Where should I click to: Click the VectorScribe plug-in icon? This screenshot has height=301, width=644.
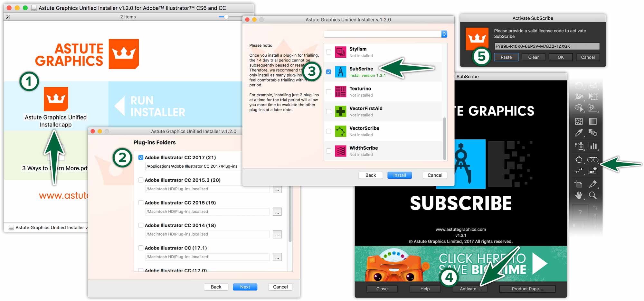click(340, 131)
